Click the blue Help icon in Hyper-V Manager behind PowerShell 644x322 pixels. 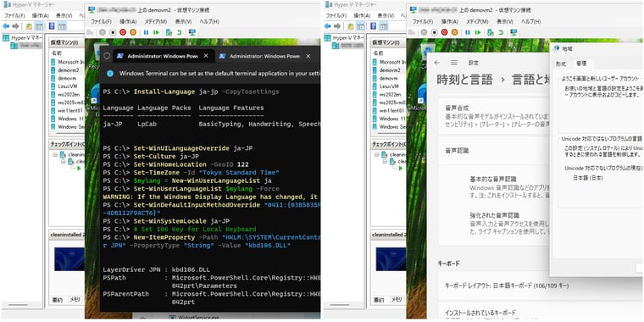tap(52, 26)
